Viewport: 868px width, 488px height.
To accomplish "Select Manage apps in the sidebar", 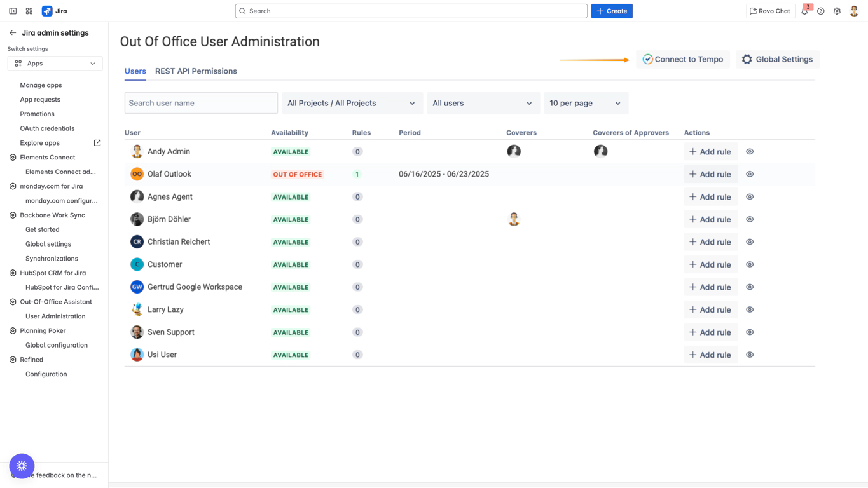I will [41, 85].
